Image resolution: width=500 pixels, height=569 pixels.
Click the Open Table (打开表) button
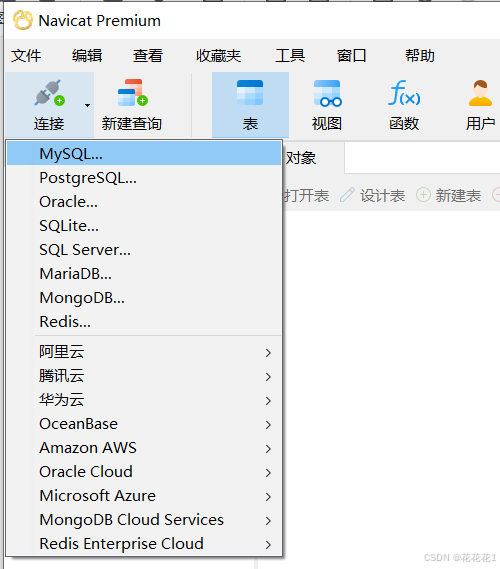[x=307, y=196]
